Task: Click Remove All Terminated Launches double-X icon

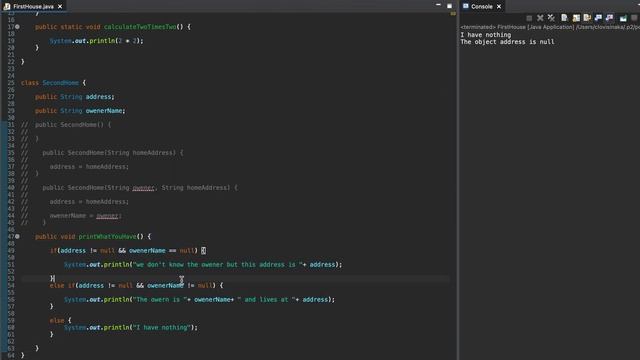Action: (x=551, y=18)
